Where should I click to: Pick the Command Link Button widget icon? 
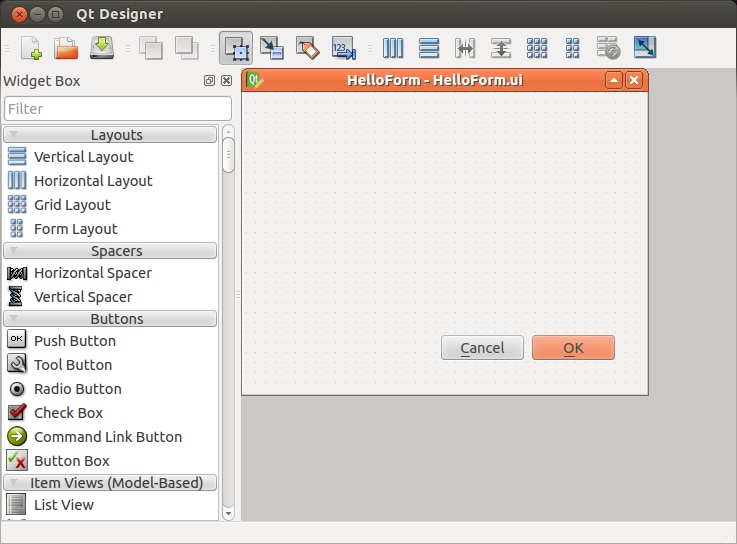(17, 436)
